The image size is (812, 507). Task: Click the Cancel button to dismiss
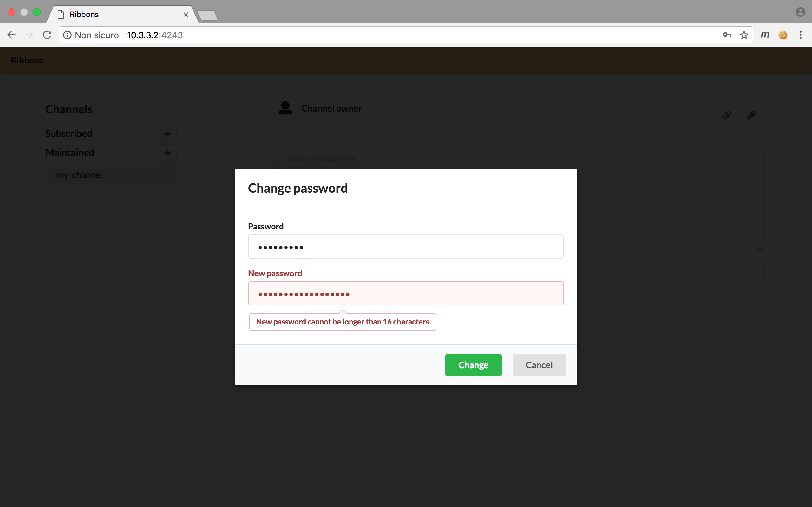tap(539, 364)
